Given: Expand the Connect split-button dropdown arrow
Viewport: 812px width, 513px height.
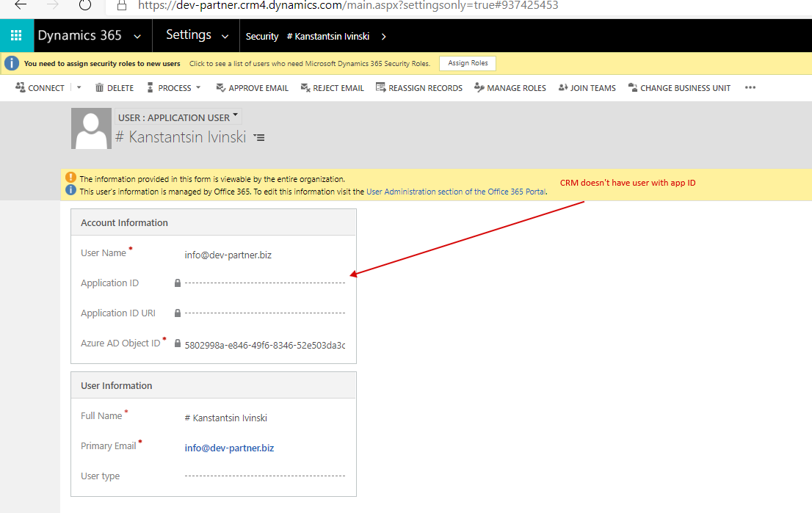Looking at the screenshot, I should [x=79, y=87].
